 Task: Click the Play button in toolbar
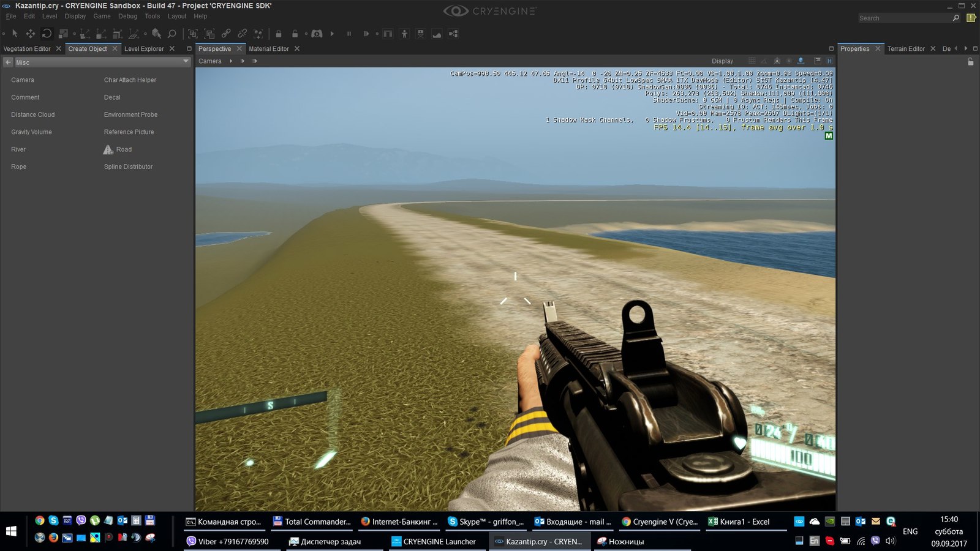tap(332, 34)
